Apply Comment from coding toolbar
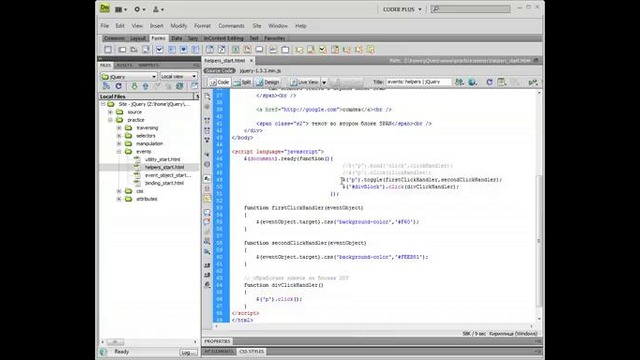Image resolution: width=640 pixels, height=360 pixels. (207, 212)
